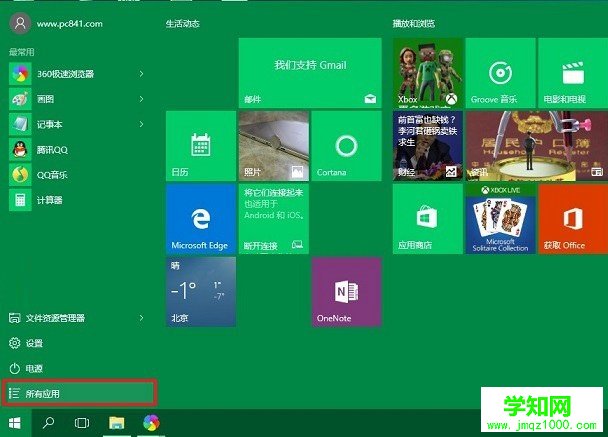Expand the 记事本 jump list arrow

pyautogui.click(x=142, y=124)
